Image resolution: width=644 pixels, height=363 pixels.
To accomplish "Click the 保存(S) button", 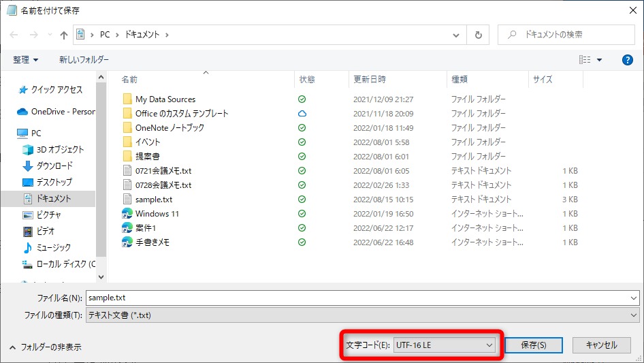I will [x=534, y=345].
